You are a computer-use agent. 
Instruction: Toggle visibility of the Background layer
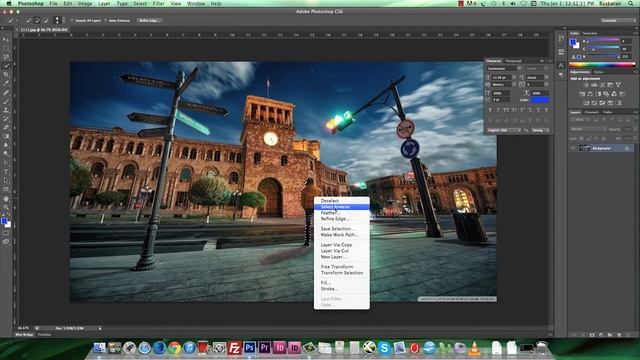pyautogui.click(x=573, y=148)
